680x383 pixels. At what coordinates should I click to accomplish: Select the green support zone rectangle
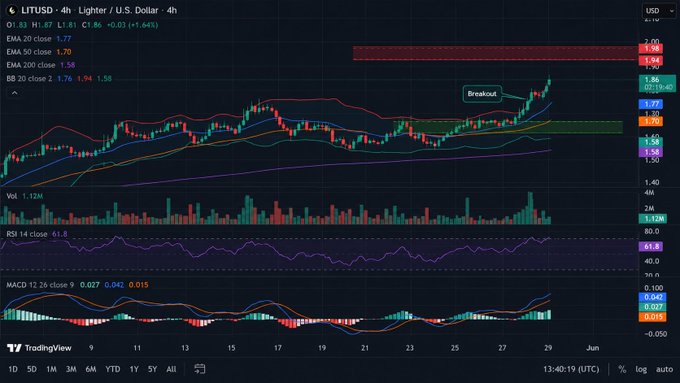click(x=508, y=127)
